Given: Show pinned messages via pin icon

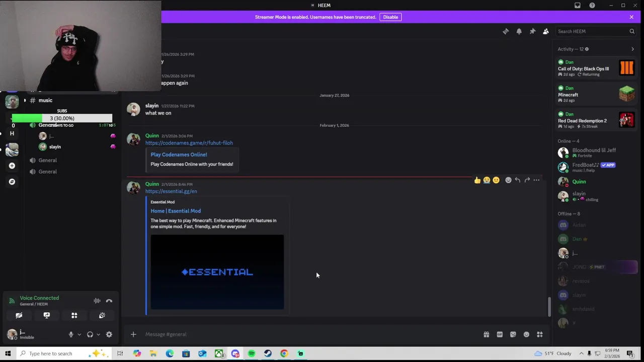Looking at the screenshot, I should click(532, 31).
